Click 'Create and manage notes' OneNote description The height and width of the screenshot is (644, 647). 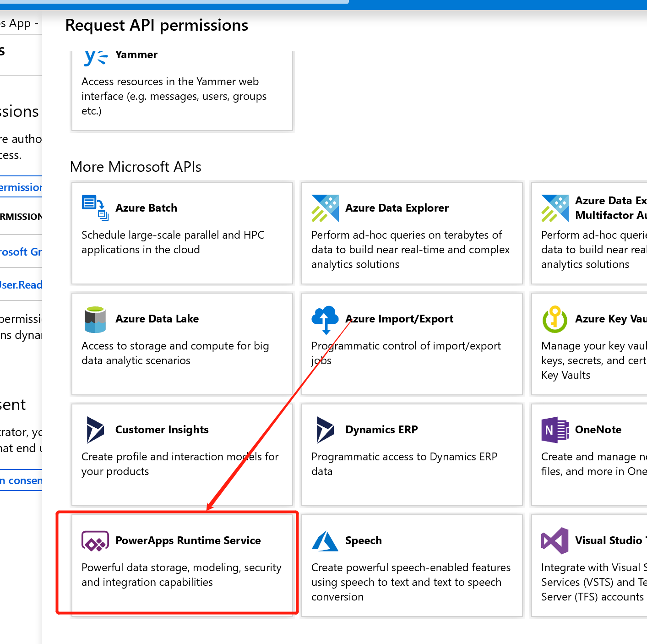pos(594,464)
